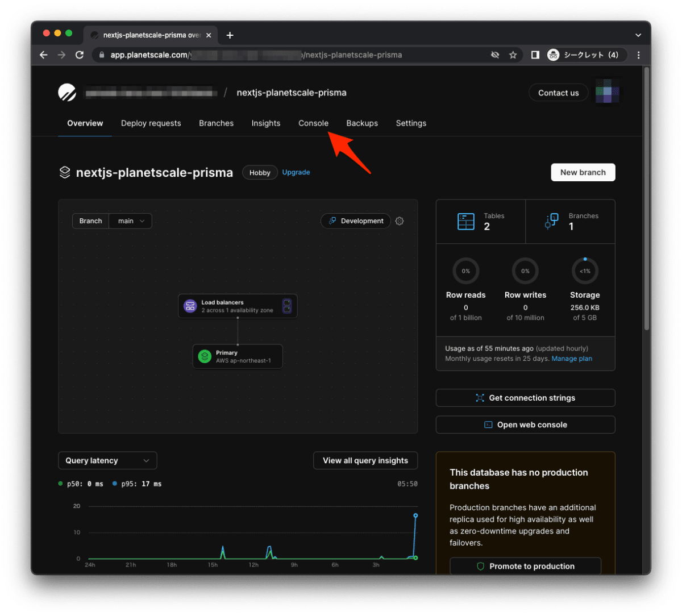
Task: Click the database stack icon beside title
Action: (65, 172)
